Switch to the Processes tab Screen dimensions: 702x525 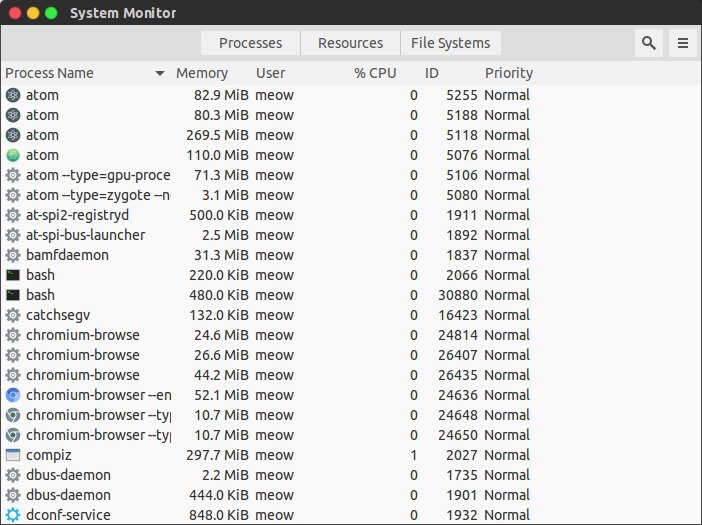tap(250, 43)
